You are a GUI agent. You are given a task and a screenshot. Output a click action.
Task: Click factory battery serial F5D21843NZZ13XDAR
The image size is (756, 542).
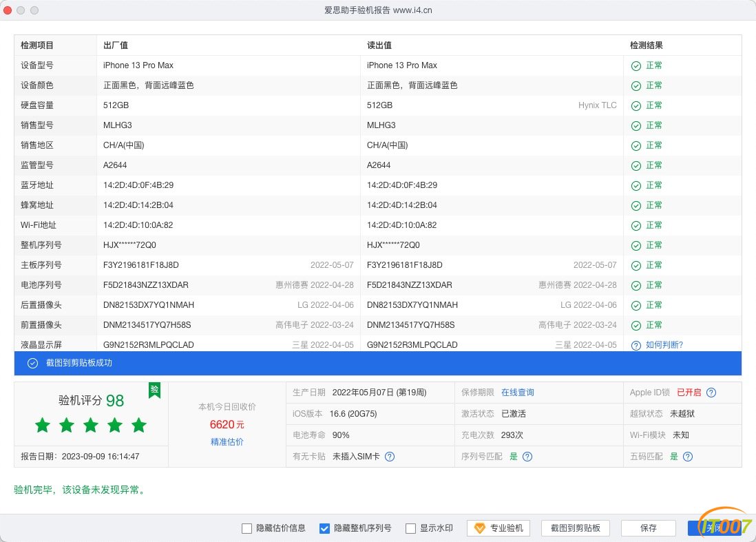pyautogui.click(x=145, y=285)
